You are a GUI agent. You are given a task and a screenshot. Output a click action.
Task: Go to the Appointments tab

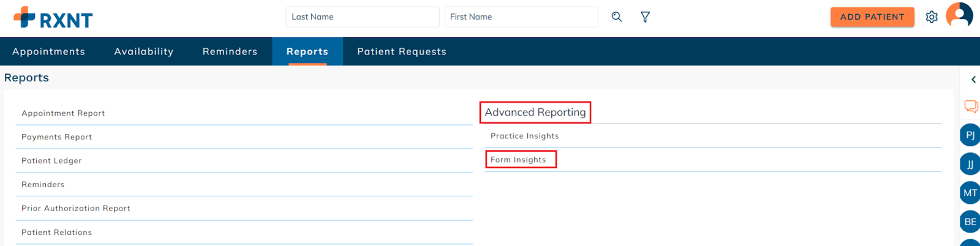click(x=48, y=51)
